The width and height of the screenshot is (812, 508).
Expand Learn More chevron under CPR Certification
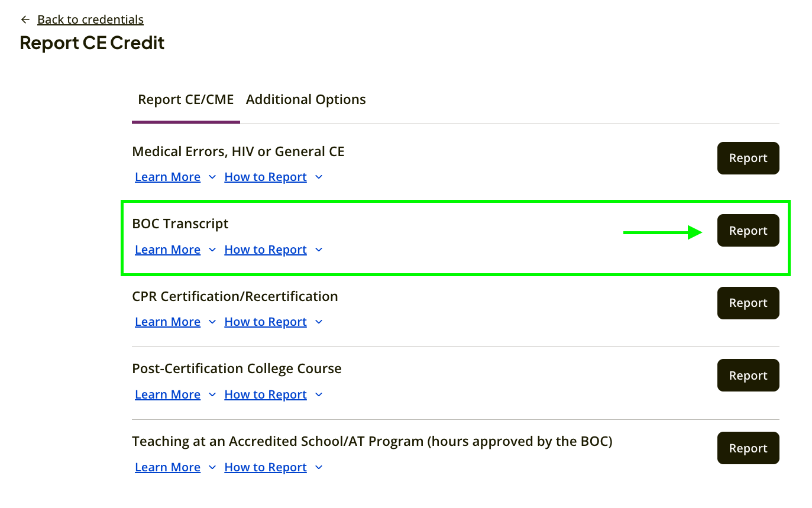click(x=212, y=322)
